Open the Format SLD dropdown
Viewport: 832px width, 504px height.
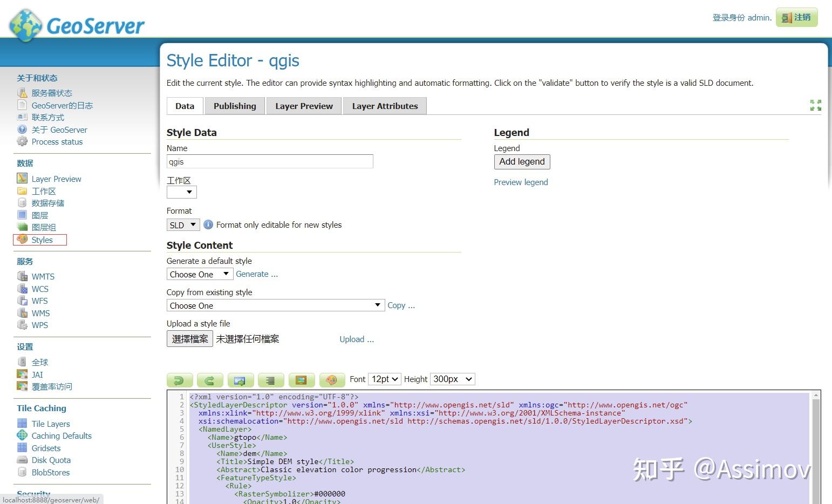[182, 224]
